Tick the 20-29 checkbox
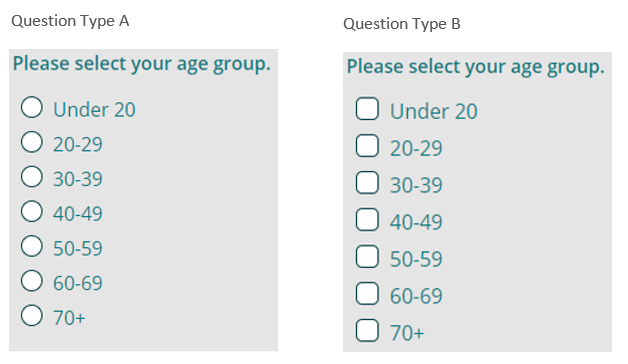The image size is (628, 364). click(367, 145)
